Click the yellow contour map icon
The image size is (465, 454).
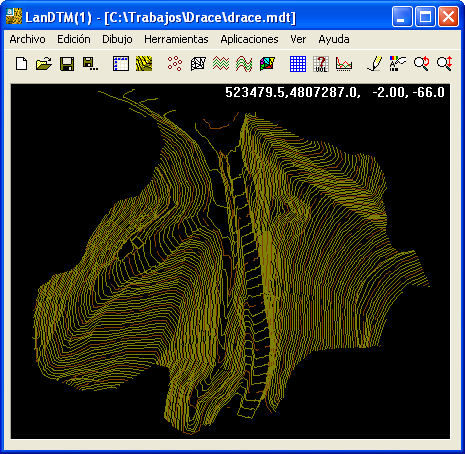click(144, 64)
